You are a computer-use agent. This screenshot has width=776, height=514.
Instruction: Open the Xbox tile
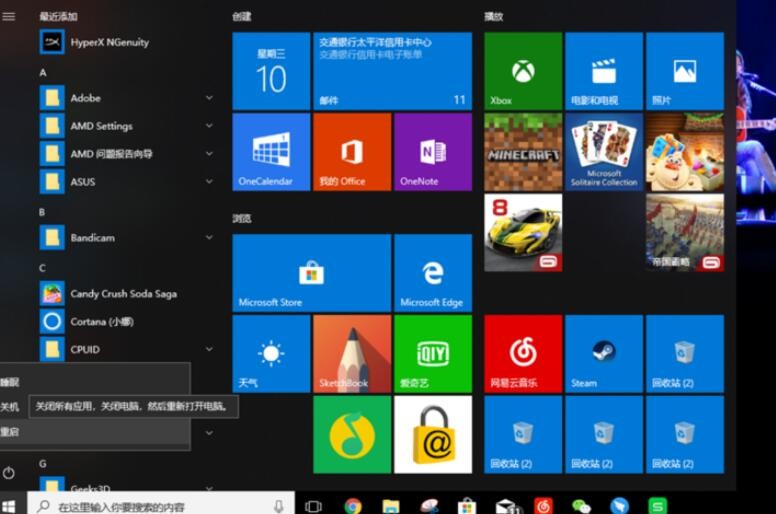[523, 71]
